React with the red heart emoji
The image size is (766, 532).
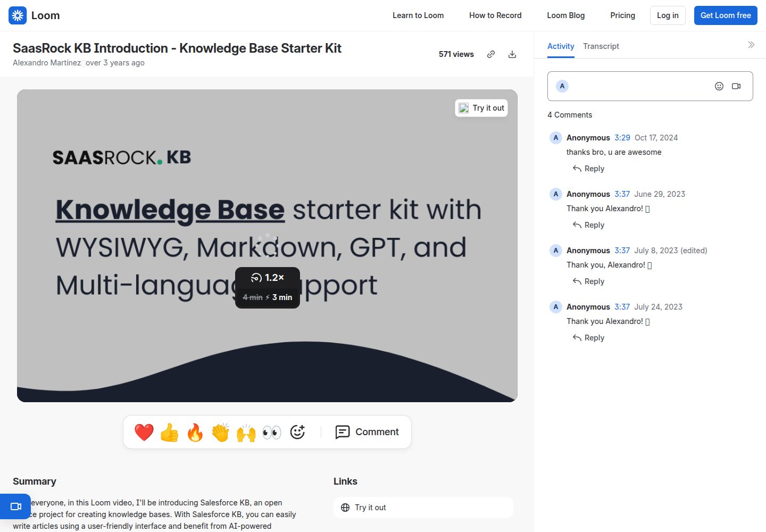144,432
